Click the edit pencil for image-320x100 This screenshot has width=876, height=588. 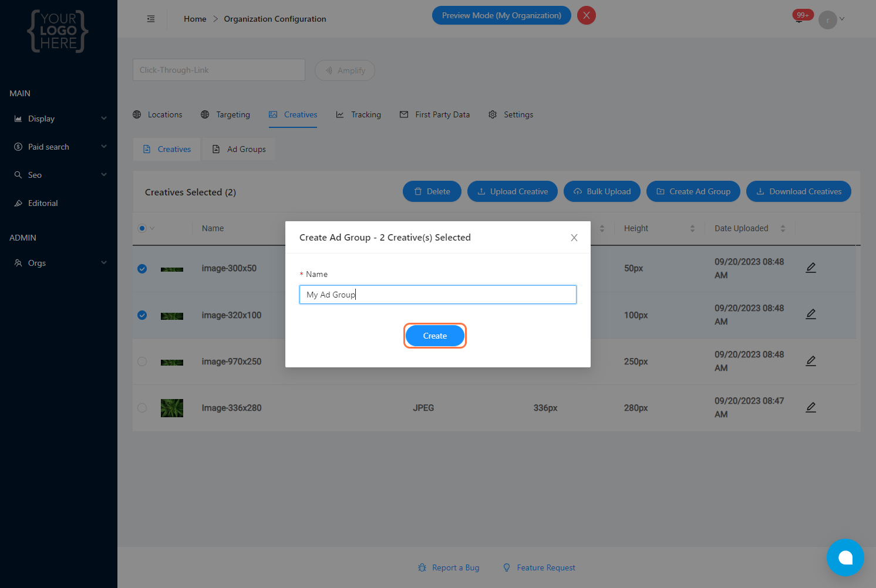(x=811, y=314)
